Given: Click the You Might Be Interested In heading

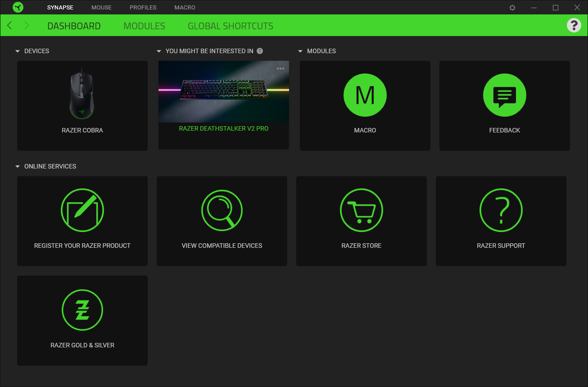Looking at the screenshot, I should click(209, 51).
